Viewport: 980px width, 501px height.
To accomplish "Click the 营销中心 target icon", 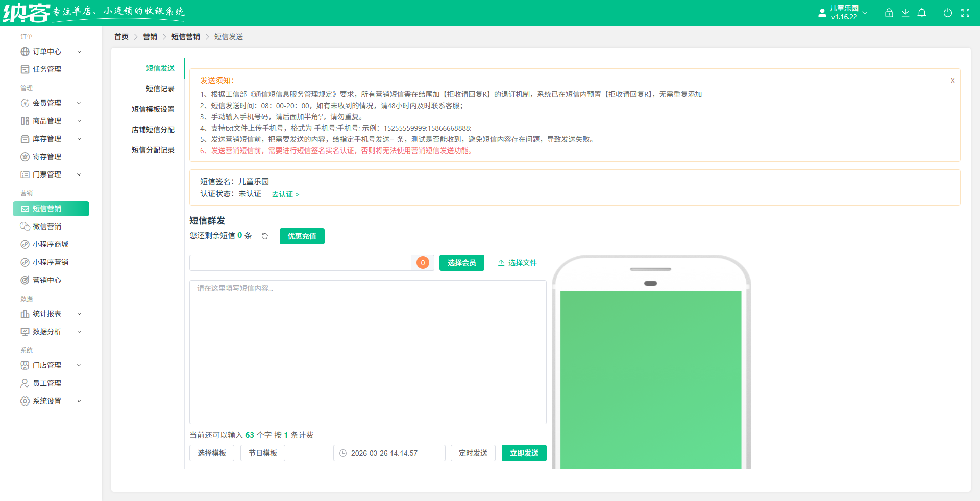I will click(x=25, y=280).
